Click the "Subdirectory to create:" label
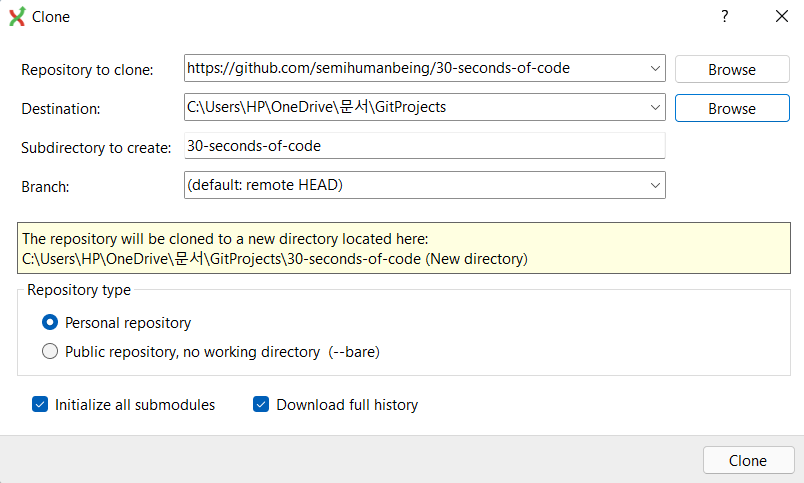Image resolution: width=804 pixels, height=483 pixels. point(96,148)
